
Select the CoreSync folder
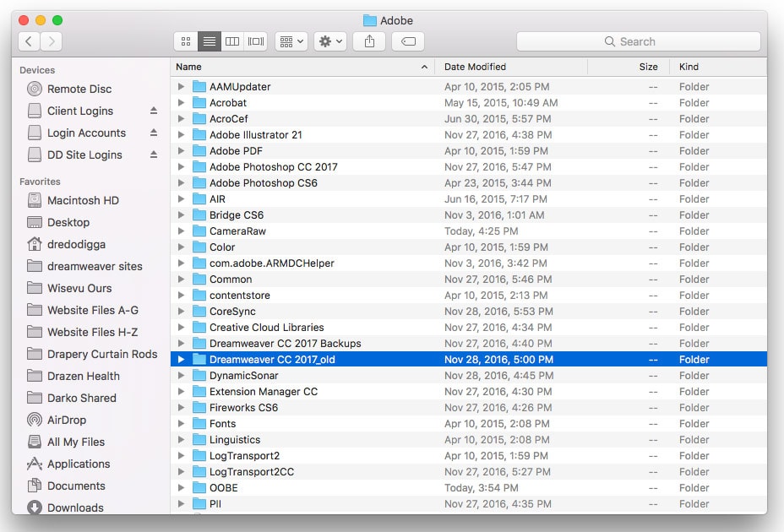[x=469, y=312]
